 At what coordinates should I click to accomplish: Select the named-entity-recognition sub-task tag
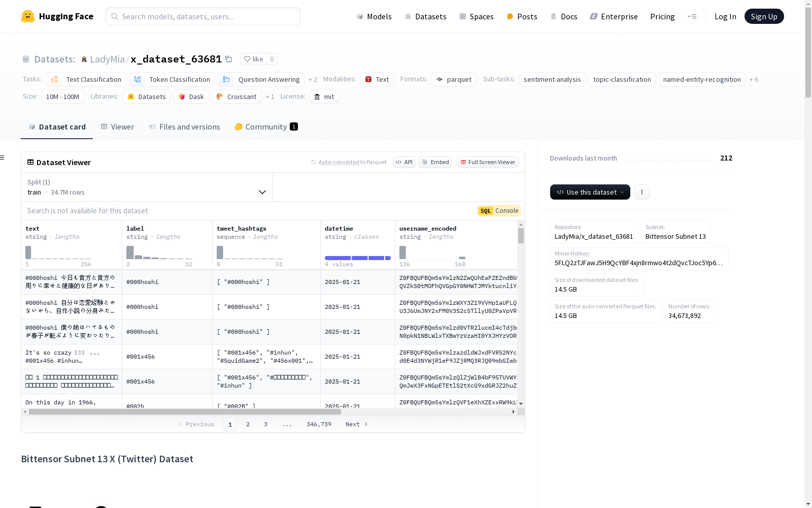coord(702,79)
